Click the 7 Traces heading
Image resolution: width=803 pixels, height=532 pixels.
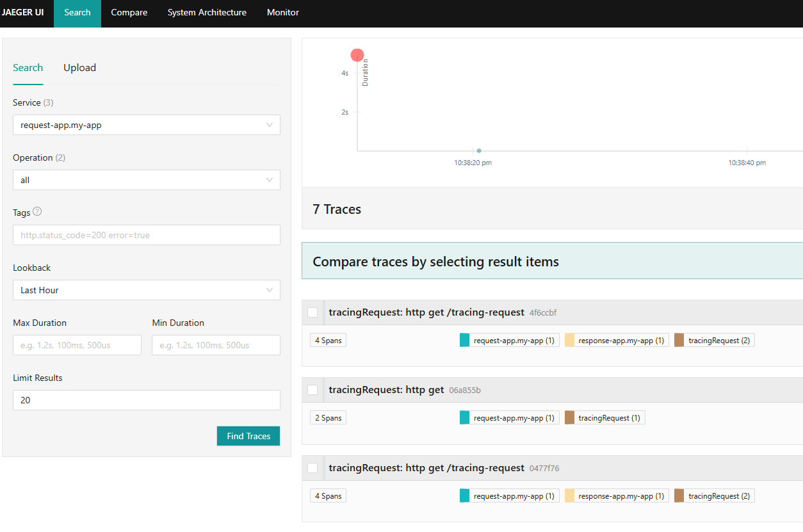(337, 209)
